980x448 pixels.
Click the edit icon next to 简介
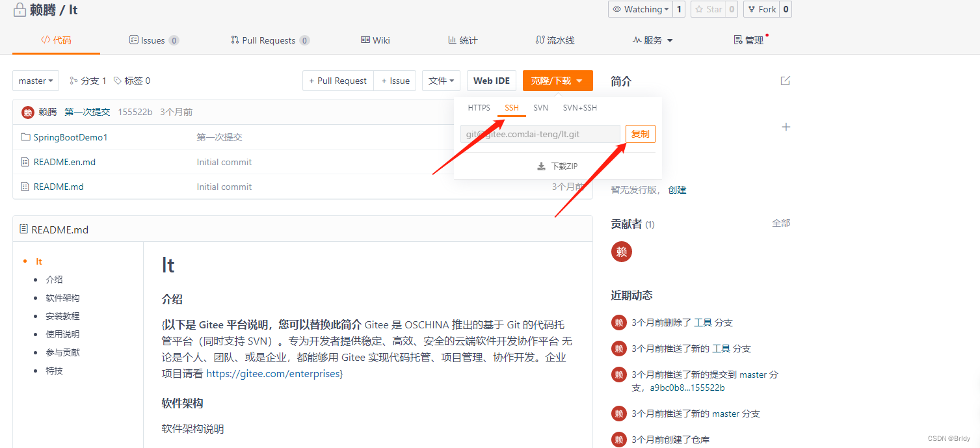pyautogui.click(x=786, y=81)
